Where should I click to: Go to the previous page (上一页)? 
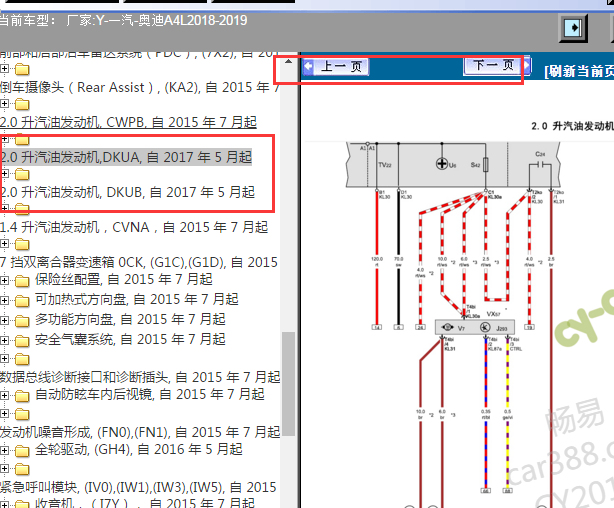click(x=336, y=67)
